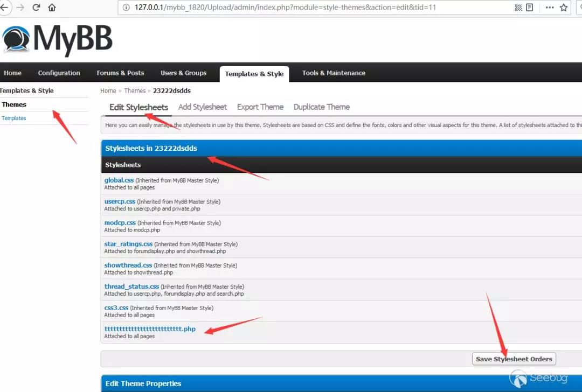Open the page actions three-dots icon
This screenshot has width=582, height=392.
click(x=550, y=8)
